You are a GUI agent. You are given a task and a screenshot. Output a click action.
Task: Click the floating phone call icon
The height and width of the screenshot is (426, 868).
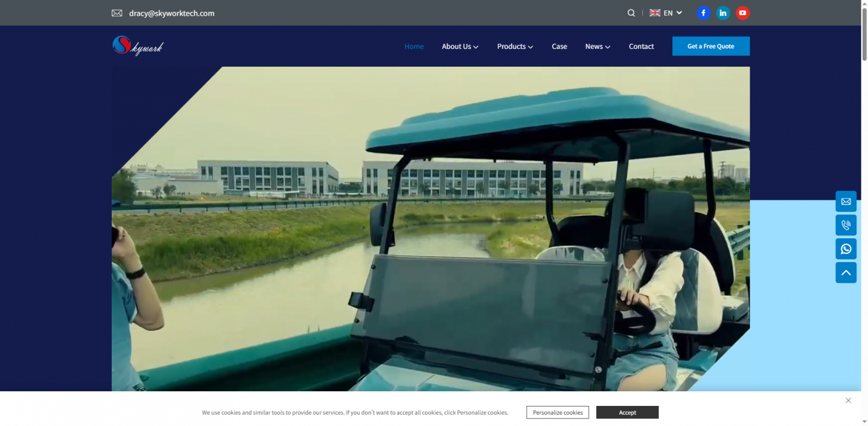point(846,225)
